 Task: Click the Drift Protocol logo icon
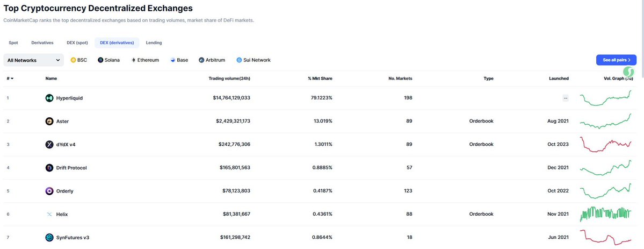coord(49,167)
